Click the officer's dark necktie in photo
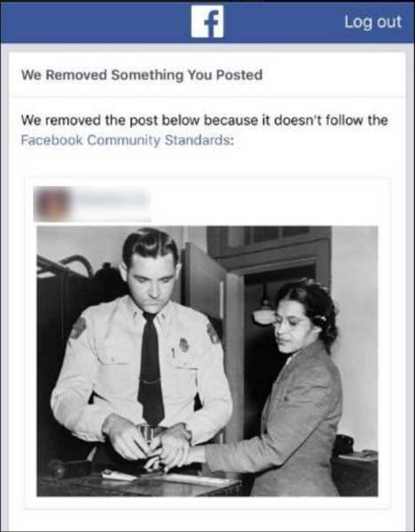This screenshot has height=532, width=415. 151,368
